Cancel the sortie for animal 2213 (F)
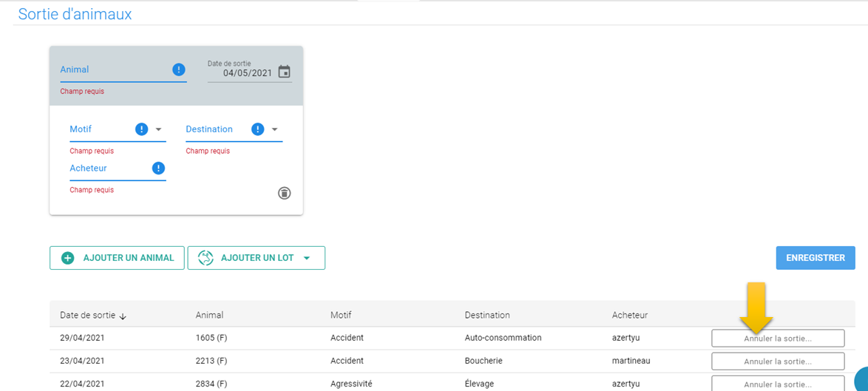Screen dimensions: 868x391 778,361
